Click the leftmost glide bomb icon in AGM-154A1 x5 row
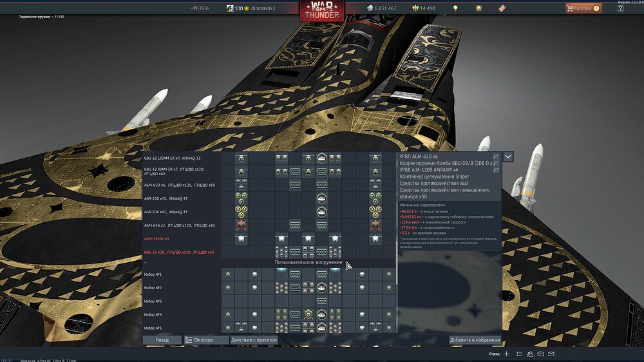 tap(241, 239)
